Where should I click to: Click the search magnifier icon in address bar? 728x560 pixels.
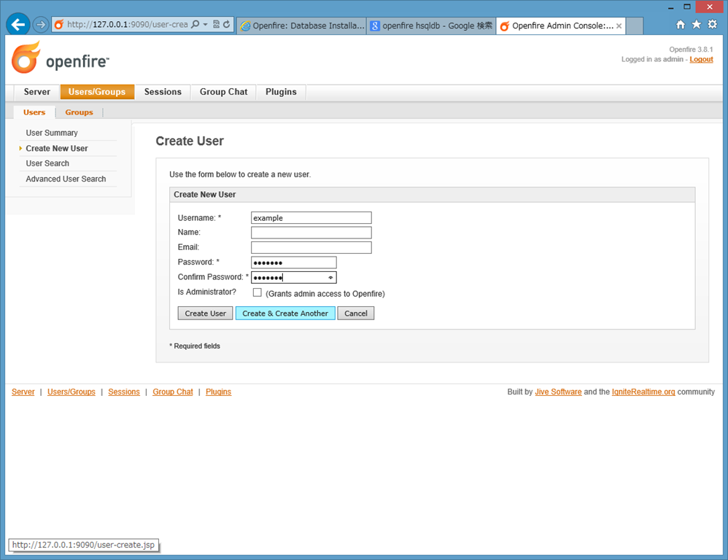[195, 24]
